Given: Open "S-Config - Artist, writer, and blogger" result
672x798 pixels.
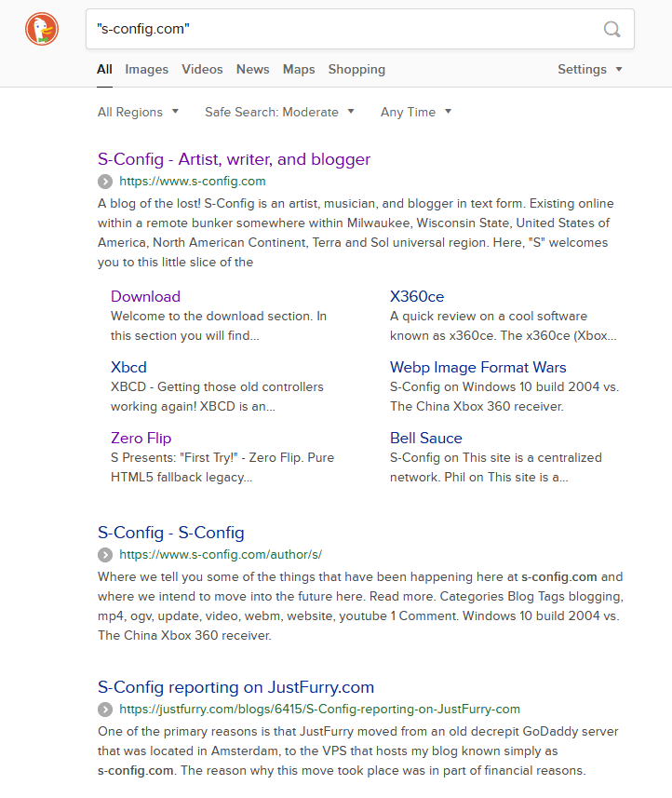Looking at the screenshot, I should tap(234, 159).
